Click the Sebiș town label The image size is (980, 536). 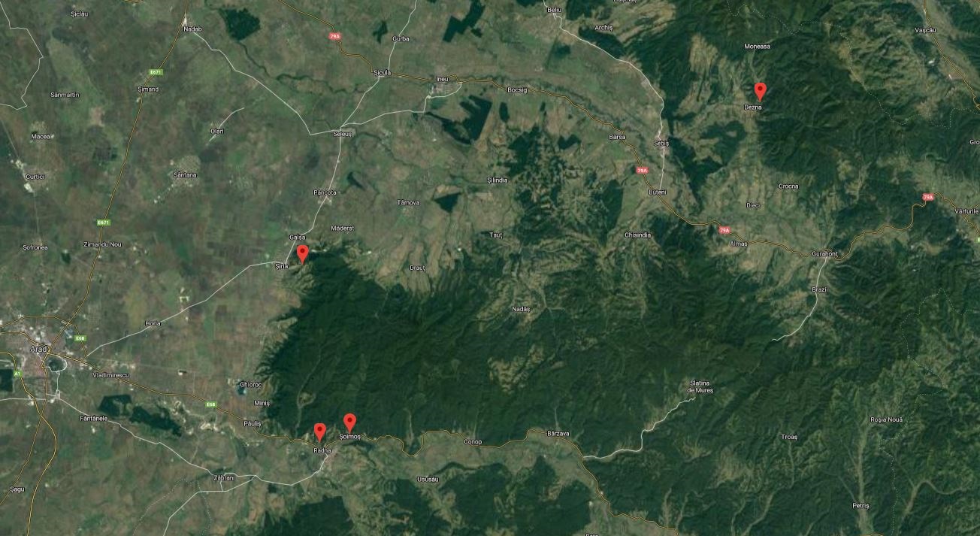[661, 143]
